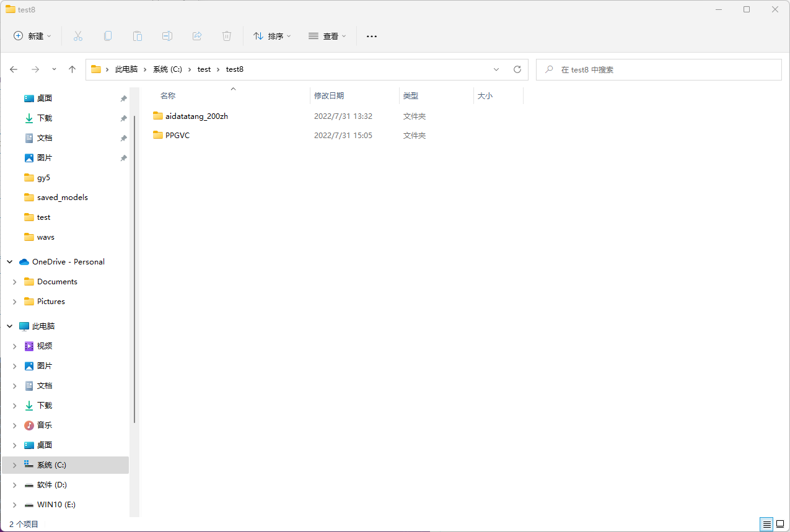Open the See more (...) toolbar icon
Viewport: 790px width, 532px height.
371,36
